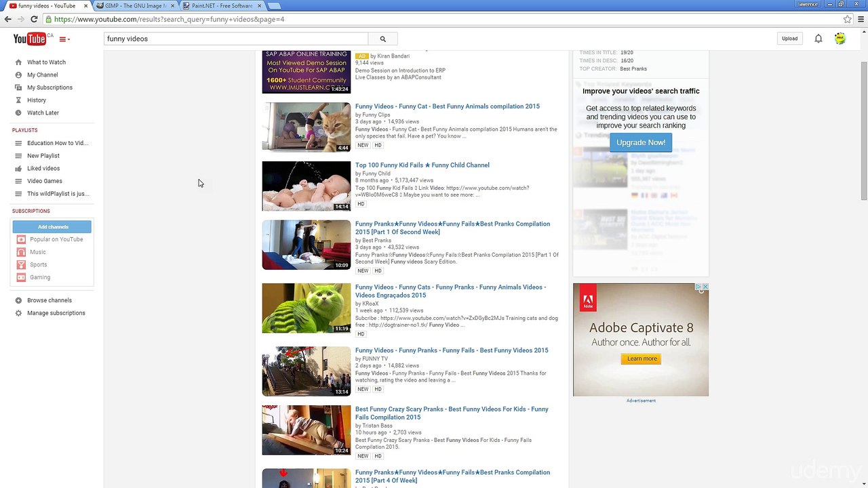868x488 pixels.
Task: Open the SUBSCRIPTIONS section header
Action: [31, 211]
